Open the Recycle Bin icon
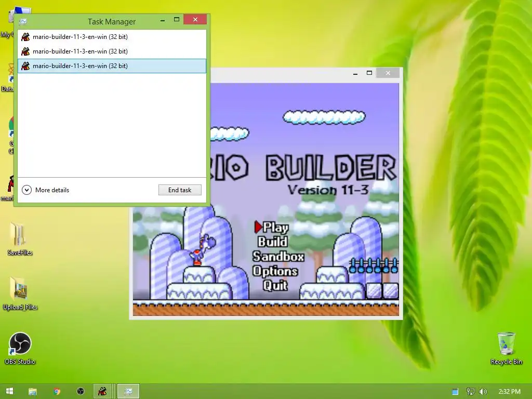Viewport: 532px width, 399px height. point(506,349)
